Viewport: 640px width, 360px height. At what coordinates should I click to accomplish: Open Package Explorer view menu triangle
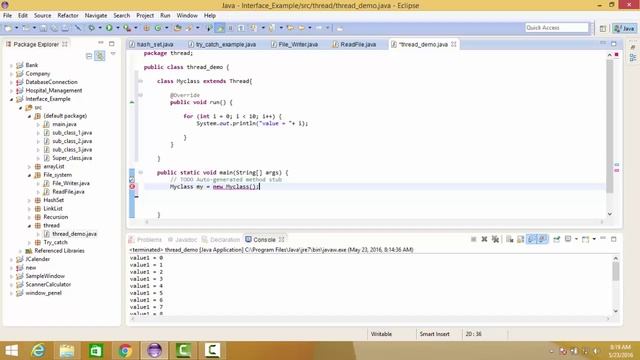pos(113,54)
